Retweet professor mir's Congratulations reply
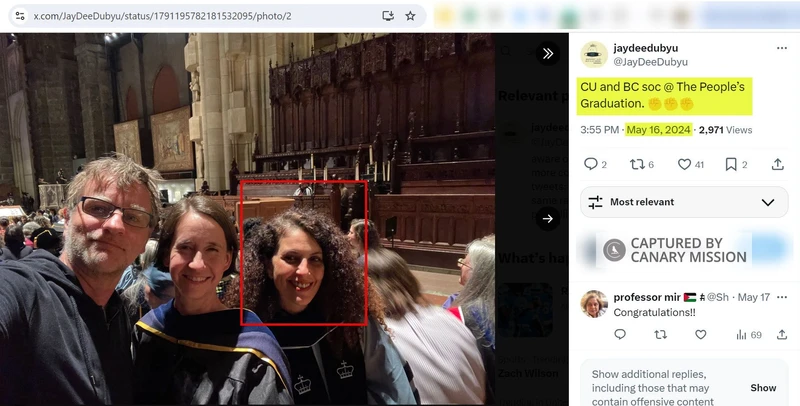Image resolution: width=800 pixels, height=406 pixels. point(660,335)
